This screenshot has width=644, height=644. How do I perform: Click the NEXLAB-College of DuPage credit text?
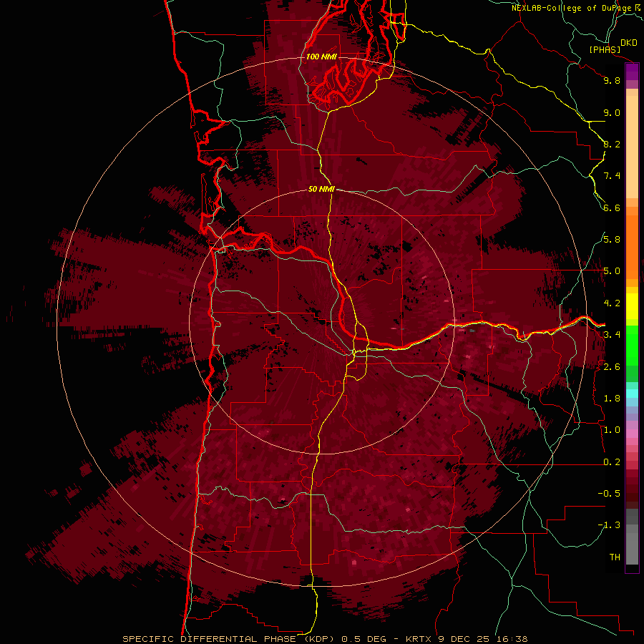pyautogui.click(x=571, y=8)
